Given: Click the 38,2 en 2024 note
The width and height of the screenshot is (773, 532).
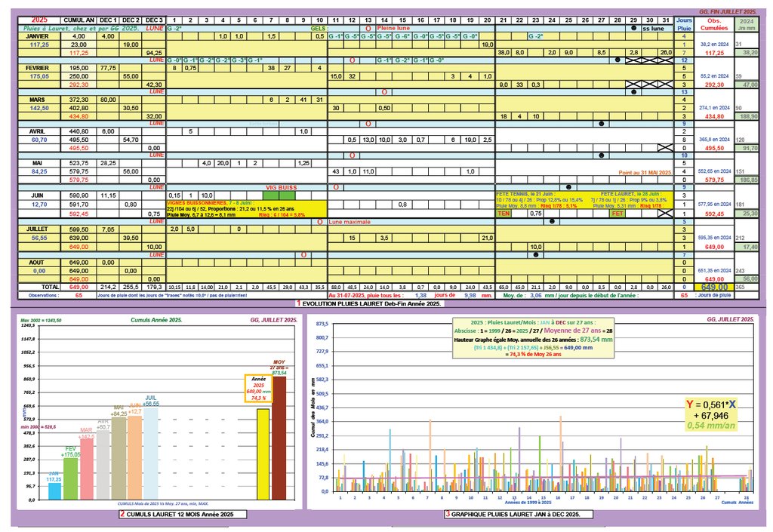Looking at the screenshot, I should pyautogui.click(x=714, y=45).
